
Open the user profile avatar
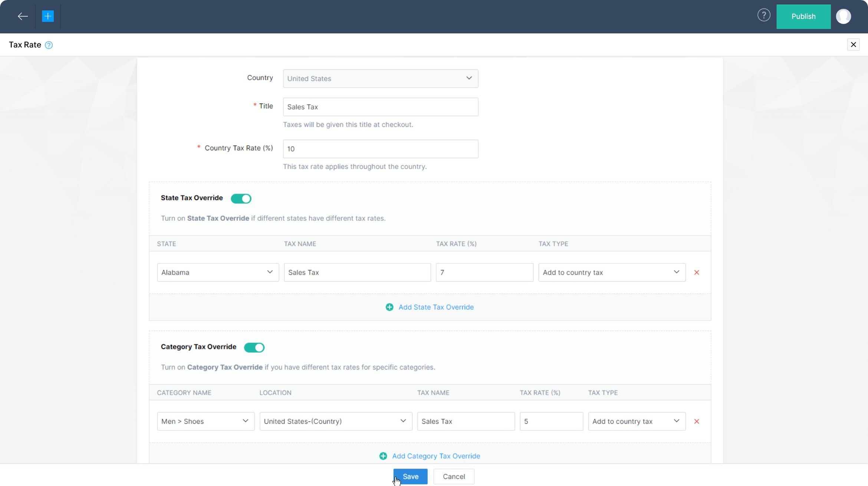coord(843,16)
